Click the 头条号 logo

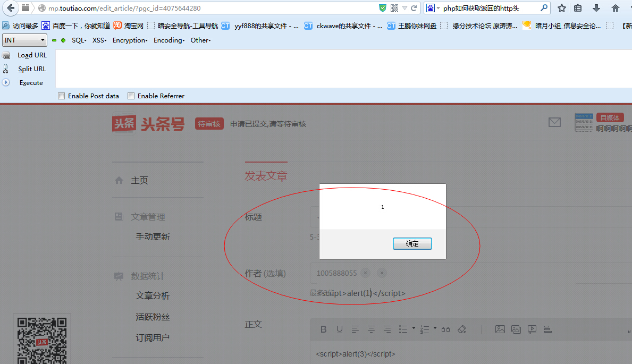(148, 124)
